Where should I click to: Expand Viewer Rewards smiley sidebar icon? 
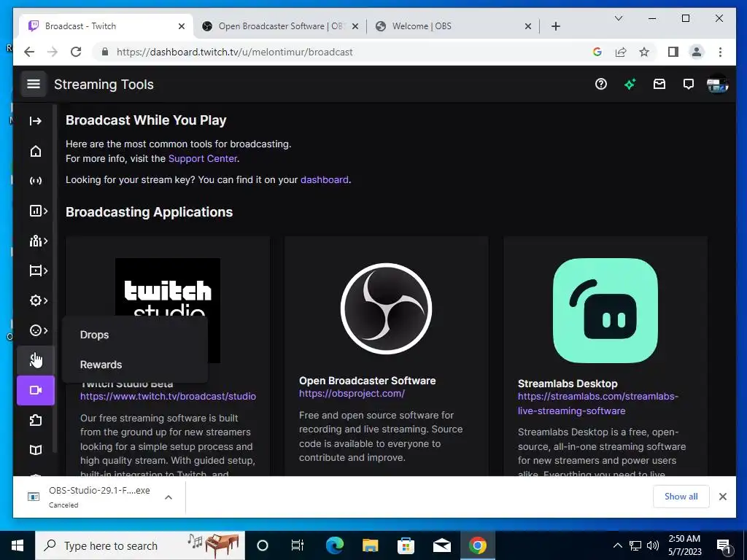(x=38, y=330)
